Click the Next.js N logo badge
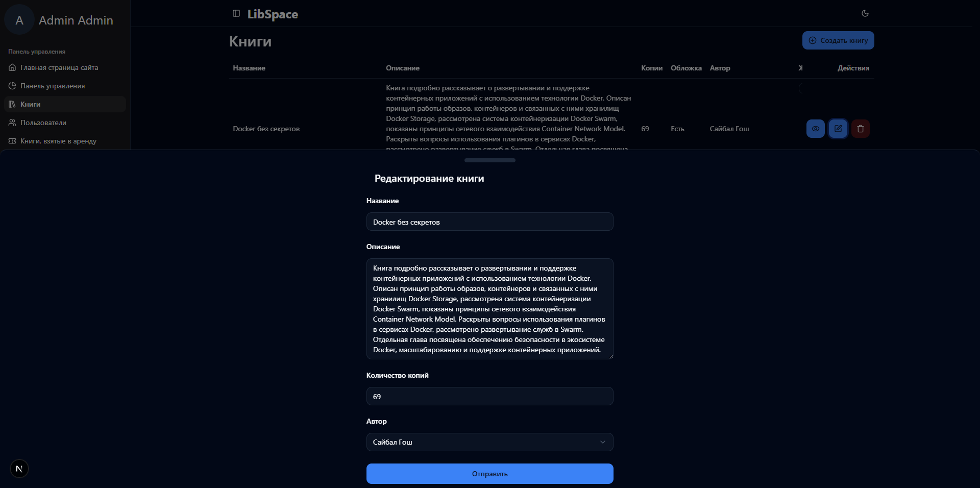Viewport: 980px width, 488px height. click(19, 469)
